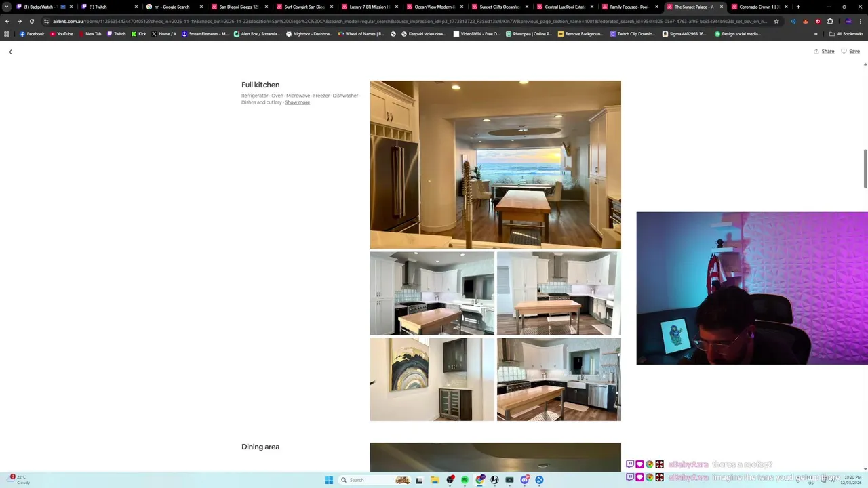
Task: Reload the Airbnb page
Action: [31, 21]
